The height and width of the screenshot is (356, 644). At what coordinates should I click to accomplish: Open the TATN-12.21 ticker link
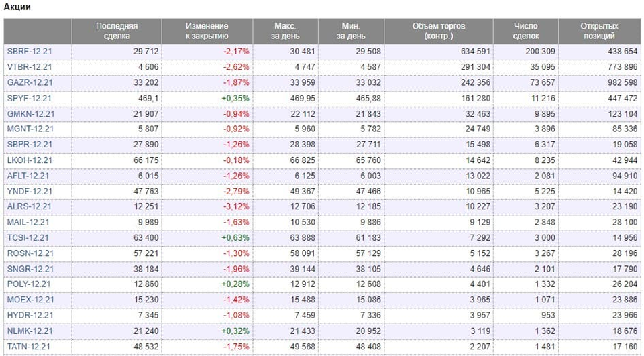pyautogui.click(x=29, y=347)
